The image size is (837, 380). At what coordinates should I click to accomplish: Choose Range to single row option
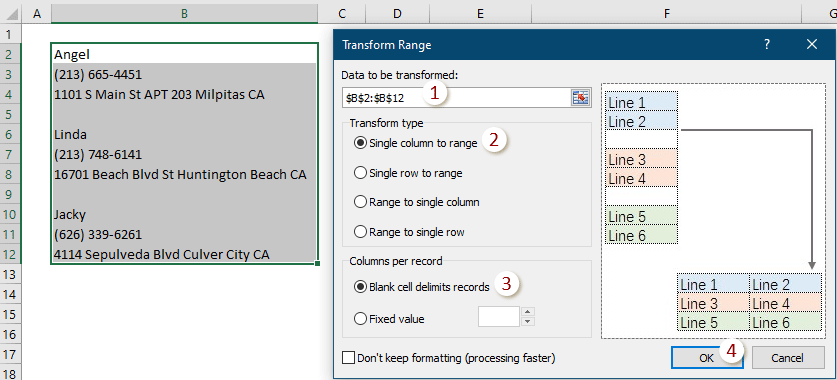coord(409,232)
